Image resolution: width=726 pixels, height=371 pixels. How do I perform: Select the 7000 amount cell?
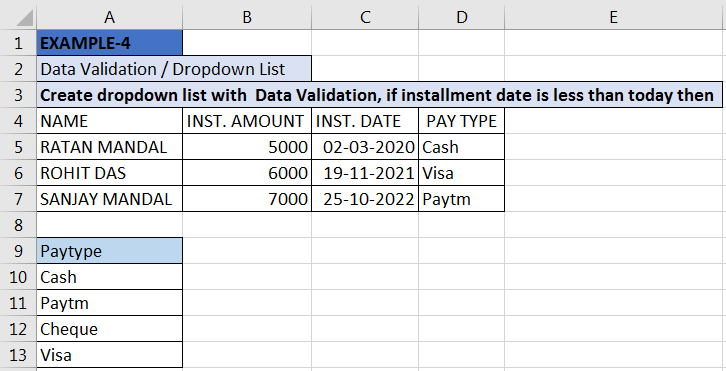pyautogui.click(x=247, y=199)
